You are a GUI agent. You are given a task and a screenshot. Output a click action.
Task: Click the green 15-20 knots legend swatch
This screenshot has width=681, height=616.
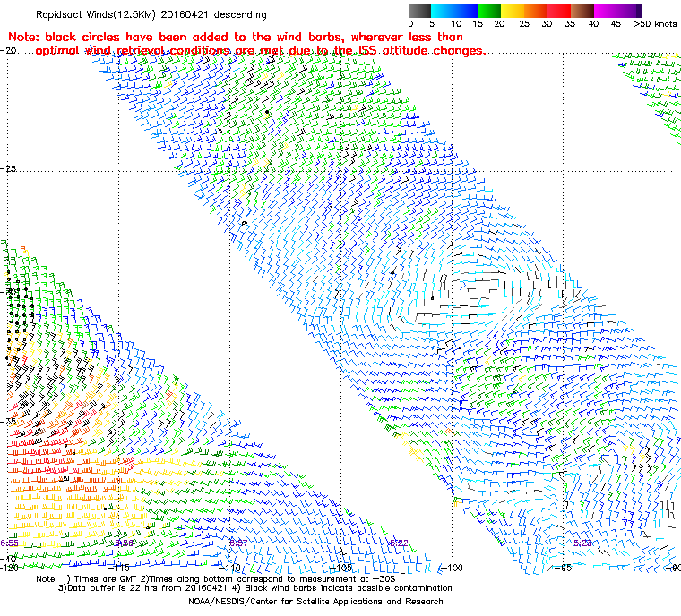coord(489,11)
